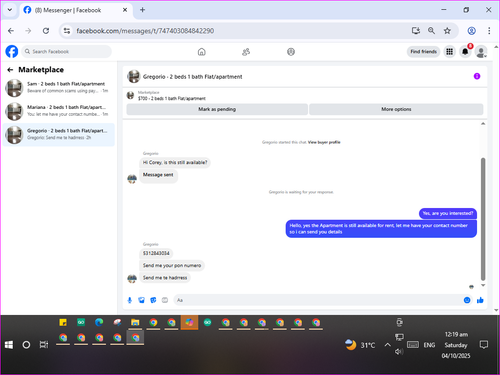Open the account profile dropdown
The height and width of the screenshot is (375, 500).
(481, 52)
